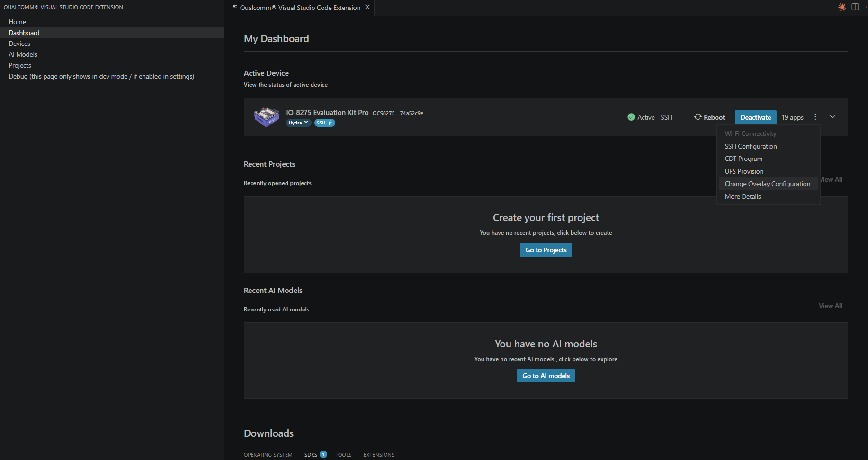Select Wi-Fi Connectivity in the device menu
This screenshot has height=460, width=868.
[x=769, y=133]
